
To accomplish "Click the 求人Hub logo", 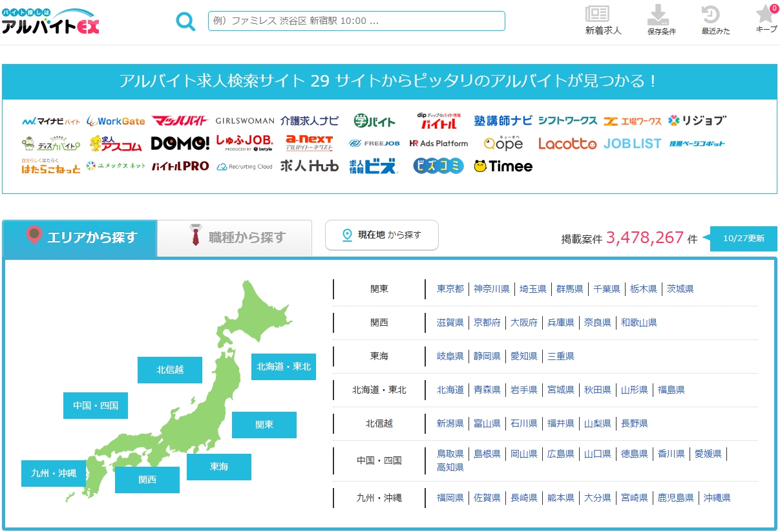I will click(310, 166).
